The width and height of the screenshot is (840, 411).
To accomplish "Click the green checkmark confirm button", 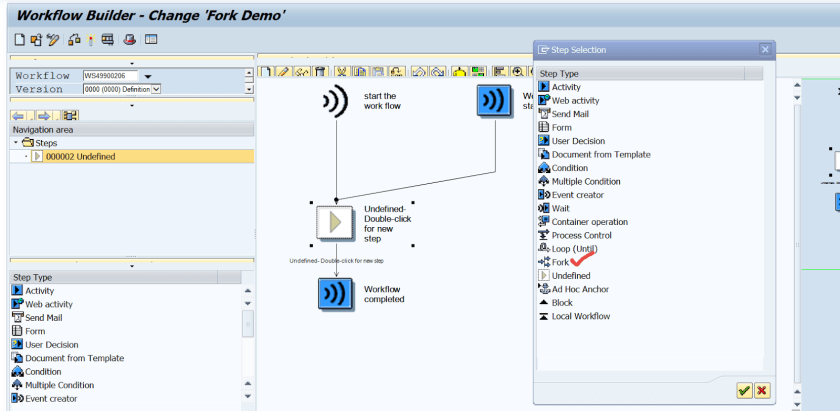I will click(x=744, y=391).
